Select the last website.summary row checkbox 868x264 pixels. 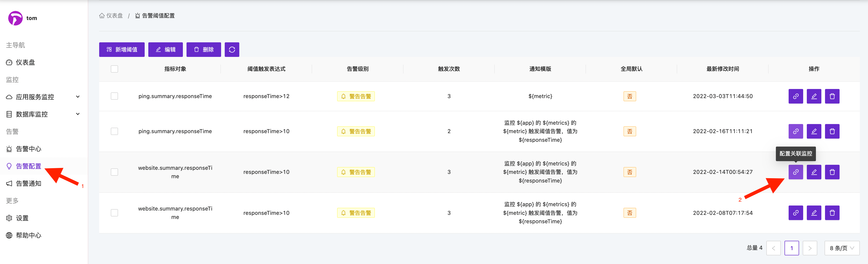point(115,213)
